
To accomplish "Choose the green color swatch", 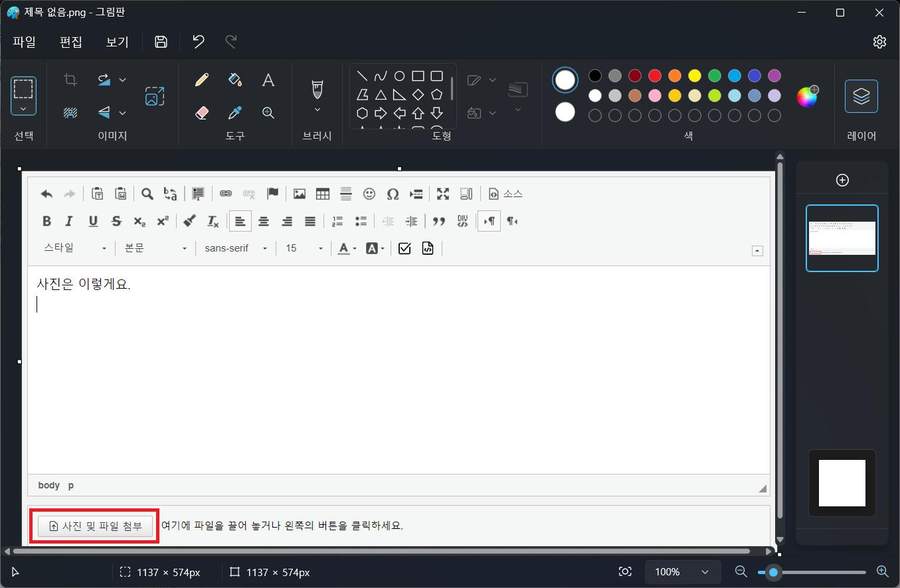I will (x=715, y=76).
